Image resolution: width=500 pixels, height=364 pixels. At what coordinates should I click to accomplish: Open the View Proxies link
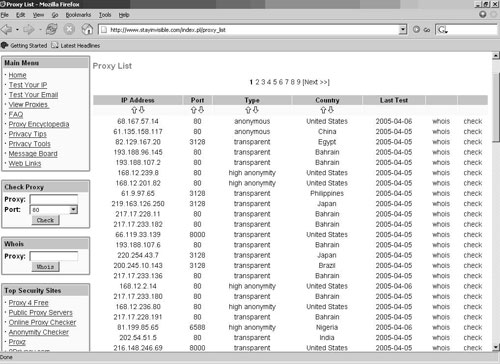tap(29, 105)
